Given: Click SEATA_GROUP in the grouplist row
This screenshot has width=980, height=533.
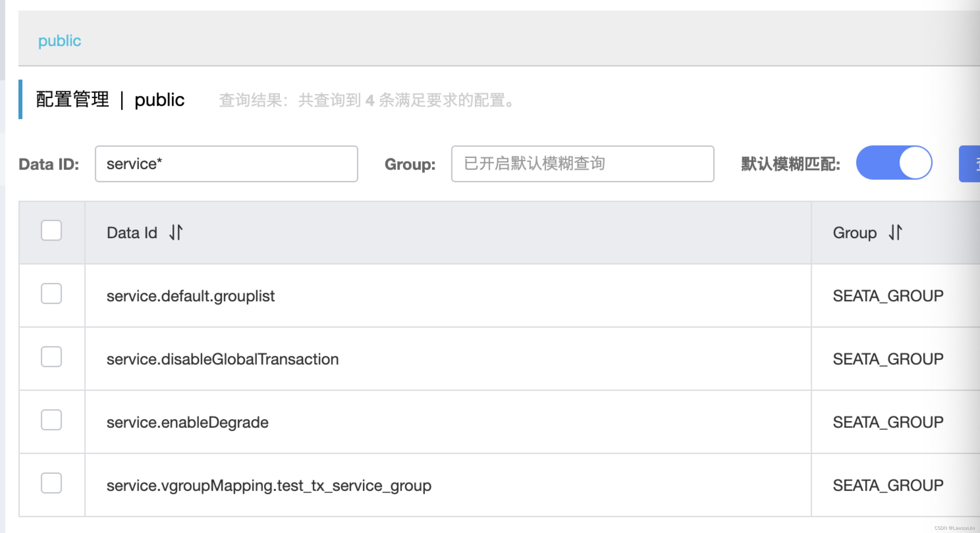Looking at the screenshot, I should pyautogui.click(x=887, y=296).
